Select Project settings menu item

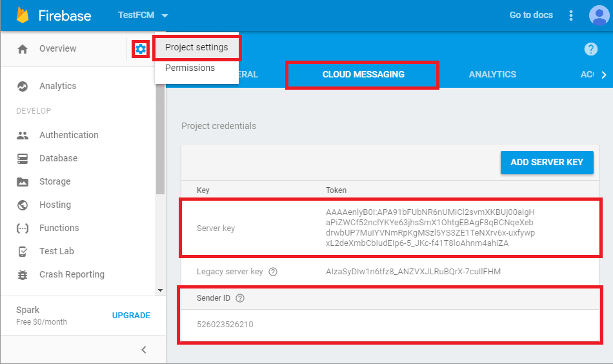197,47
